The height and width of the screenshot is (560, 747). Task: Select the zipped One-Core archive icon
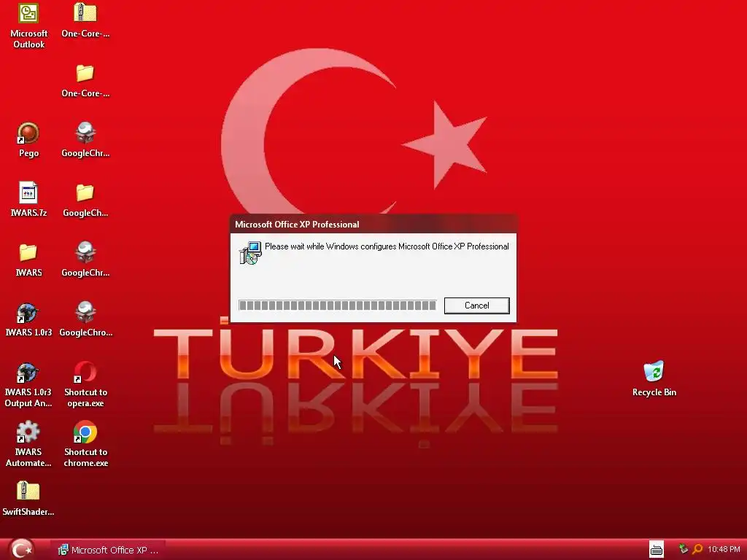click(x=85, y=13)
